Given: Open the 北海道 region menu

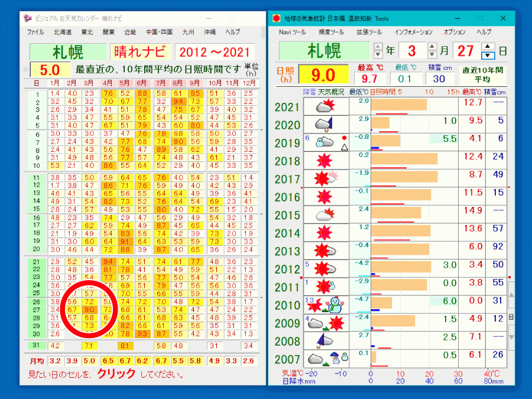Looking at the screenshot, I should pos(62,32).
